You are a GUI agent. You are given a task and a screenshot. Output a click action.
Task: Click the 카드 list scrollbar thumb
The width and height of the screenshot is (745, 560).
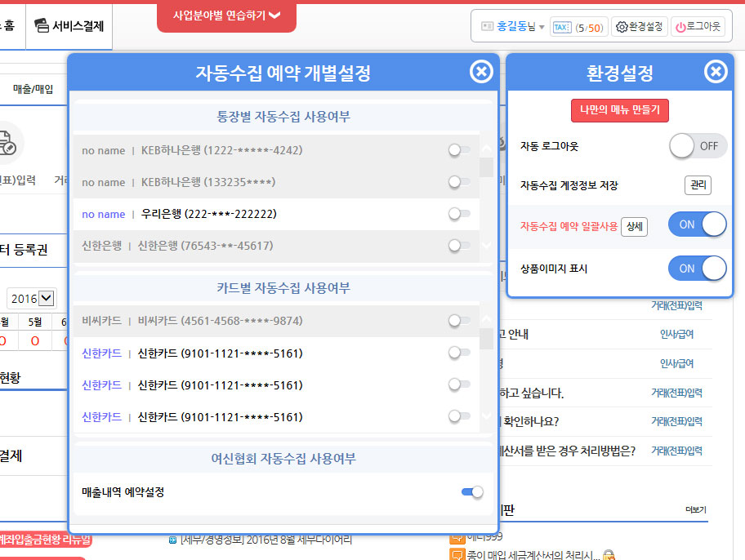click(x=487, y=339)
